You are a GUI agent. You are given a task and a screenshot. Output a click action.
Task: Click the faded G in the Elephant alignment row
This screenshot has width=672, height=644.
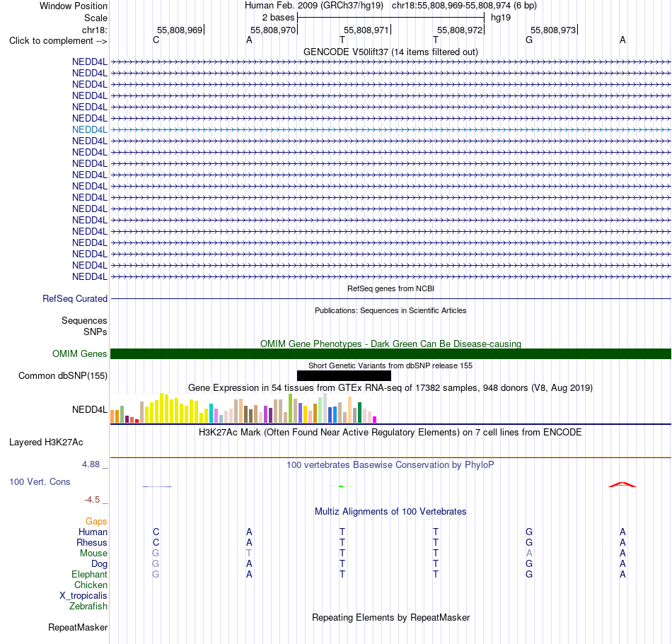point(156,574)
